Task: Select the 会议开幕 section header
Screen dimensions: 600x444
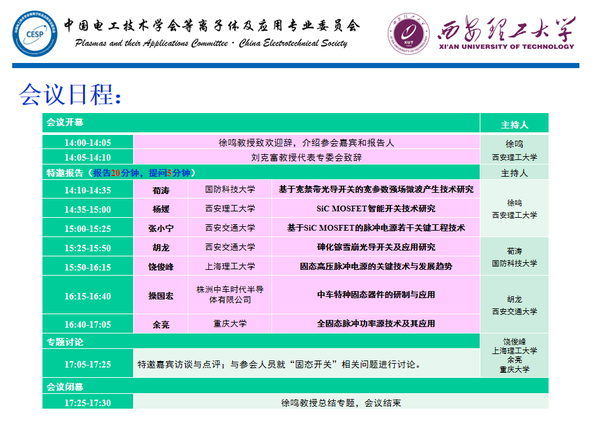Action: click(x=62, y=123)
